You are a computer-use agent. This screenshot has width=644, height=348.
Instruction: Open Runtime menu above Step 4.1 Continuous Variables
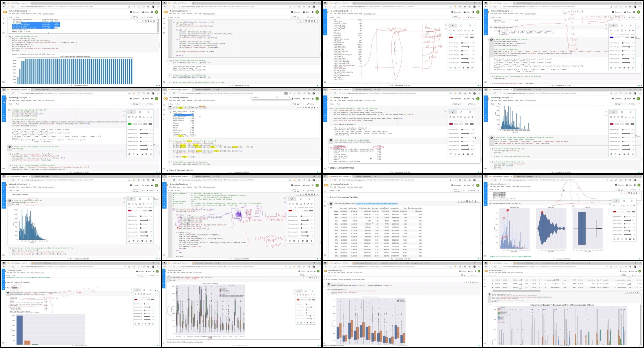[x=350, y=187]
